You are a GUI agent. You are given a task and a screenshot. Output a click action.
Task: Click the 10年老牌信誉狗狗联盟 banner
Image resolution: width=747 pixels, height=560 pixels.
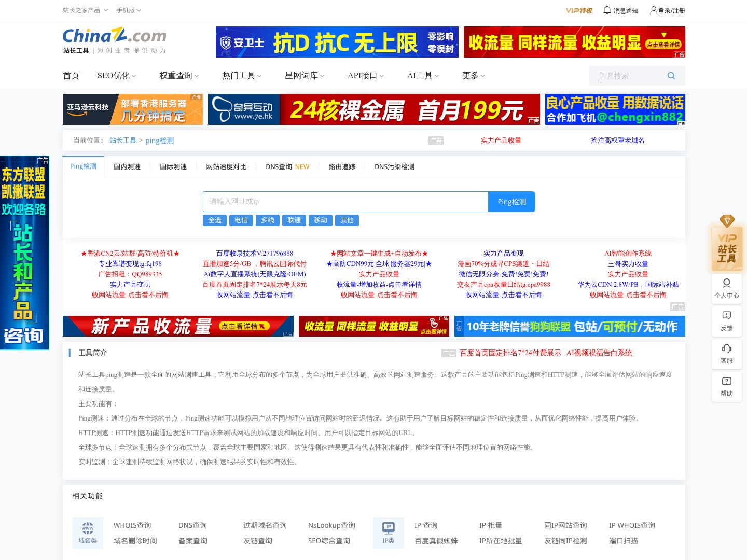tap(570, 326)
